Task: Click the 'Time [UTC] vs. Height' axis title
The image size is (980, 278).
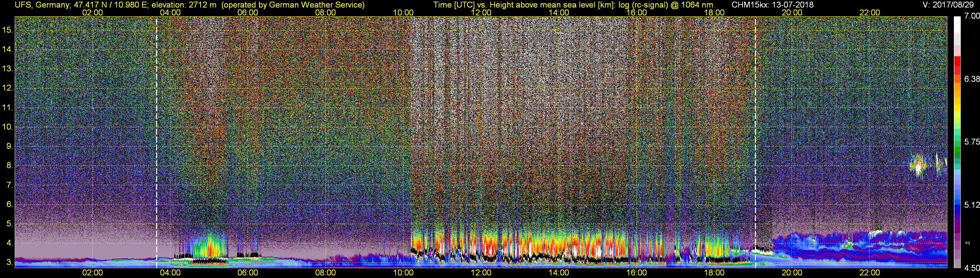Action: [x=473, y=5]
